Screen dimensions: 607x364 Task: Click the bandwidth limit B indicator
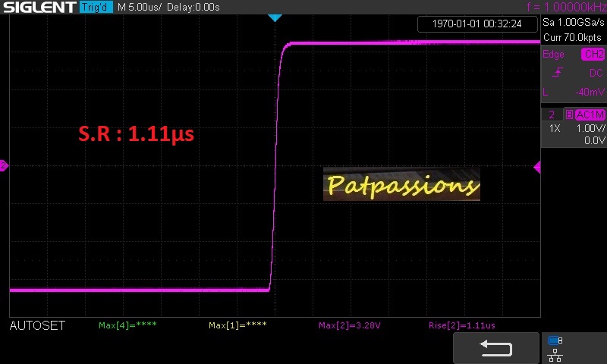click(x=569, y=115)
